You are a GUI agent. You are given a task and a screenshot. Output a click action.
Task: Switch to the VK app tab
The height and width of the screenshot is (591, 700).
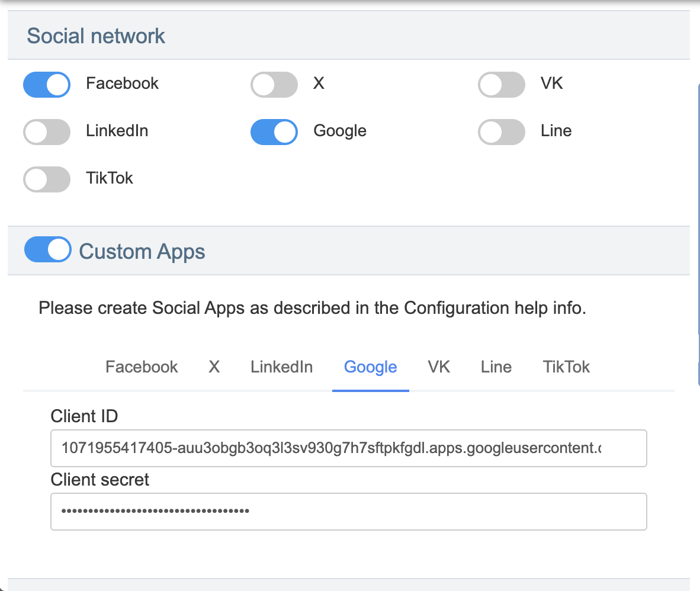438,367
